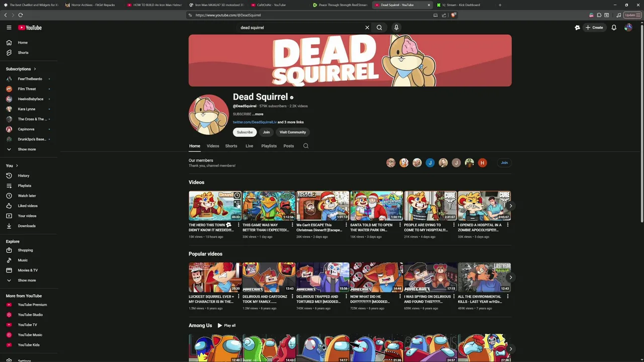
Task: Open a new browser tab
Action: [x=500, y=5]
